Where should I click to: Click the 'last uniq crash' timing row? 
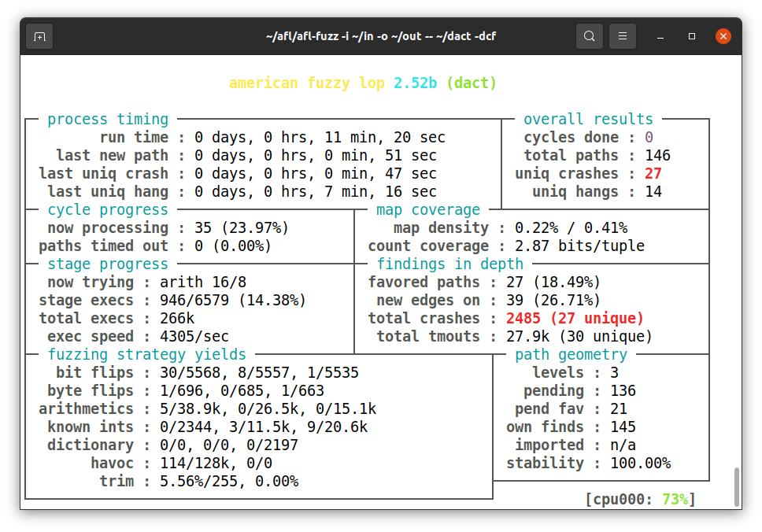pos(238,173)
